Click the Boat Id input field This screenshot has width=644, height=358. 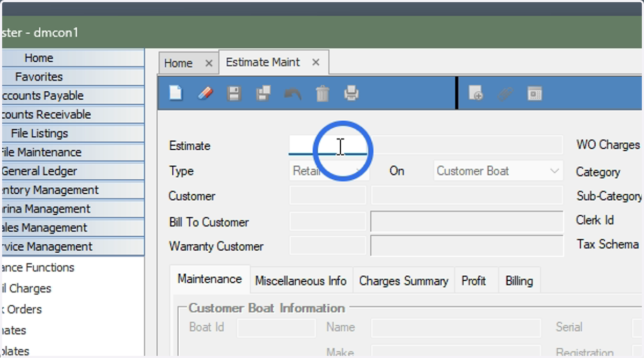(276, 327)
